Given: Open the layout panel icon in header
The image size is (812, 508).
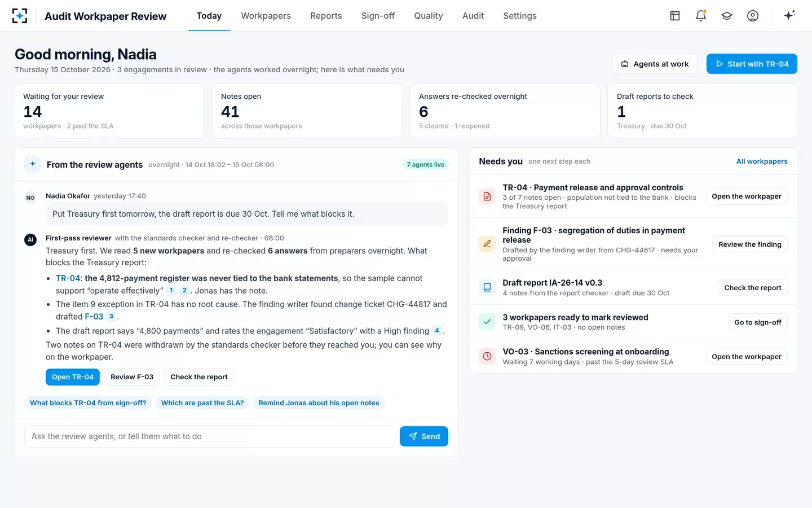Looking at the screenshot, I should 675,16.
